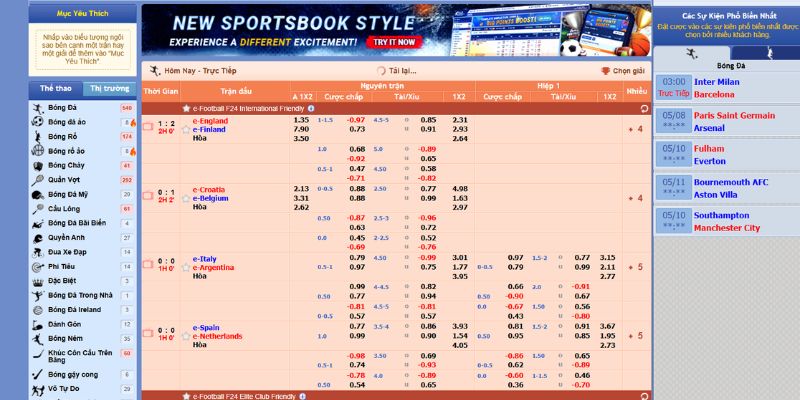
Task: Click the TRY IT NOW banner button
Action: click(394, 42)
